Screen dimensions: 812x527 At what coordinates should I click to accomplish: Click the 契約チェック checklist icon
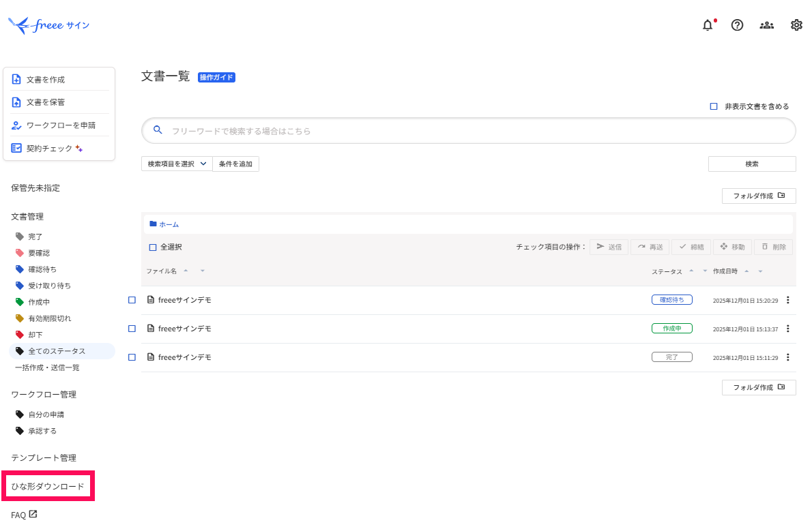pos(16,148)
